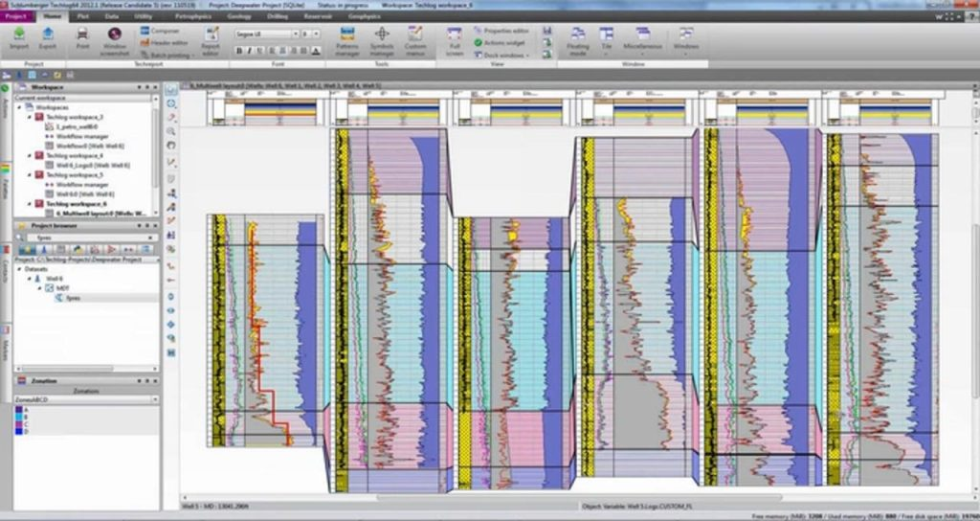Select the pan hand tool in plot toolbar

click(x=171, y=146)
